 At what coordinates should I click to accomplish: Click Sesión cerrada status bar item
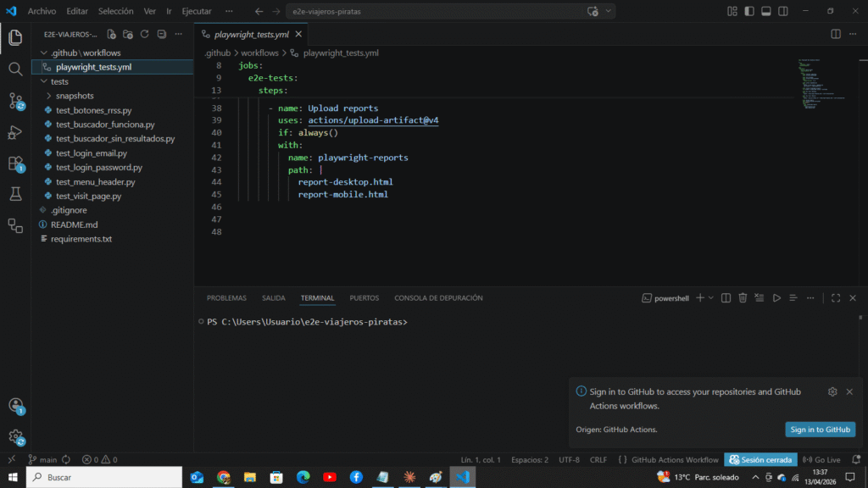coord(760,460)
